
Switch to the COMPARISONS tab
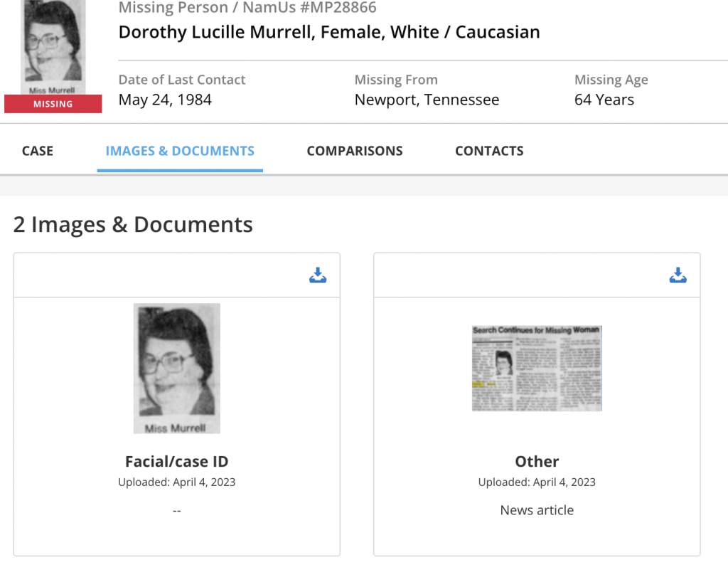[355, 151]
